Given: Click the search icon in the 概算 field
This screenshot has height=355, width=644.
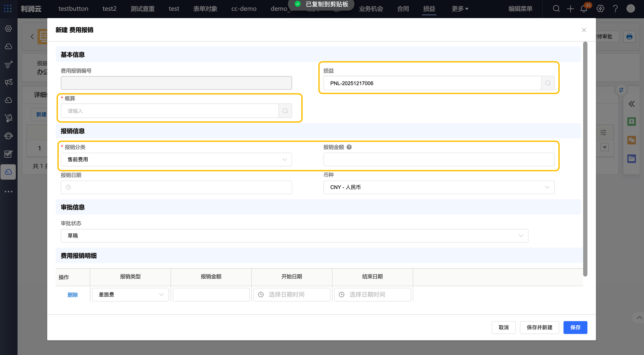Looking at the screenshot, I should click(285, 111).
